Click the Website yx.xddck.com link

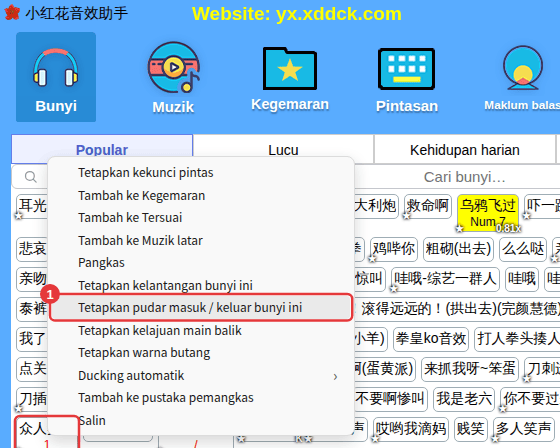click(x=297, y=14)
